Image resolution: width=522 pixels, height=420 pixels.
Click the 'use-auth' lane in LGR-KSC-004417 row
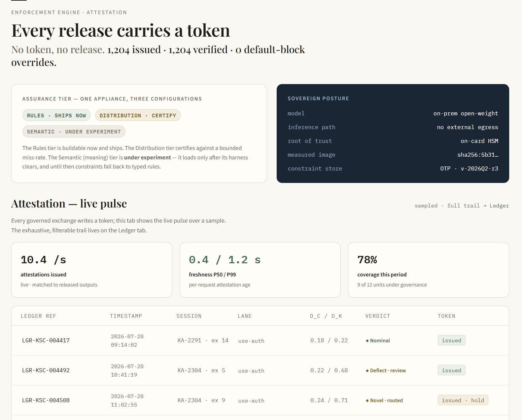coord(251,341)
